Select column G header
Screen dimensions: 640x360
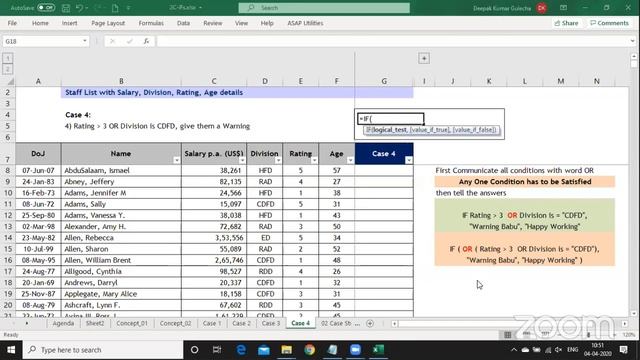pyautogui.click(x=384, y=81)
